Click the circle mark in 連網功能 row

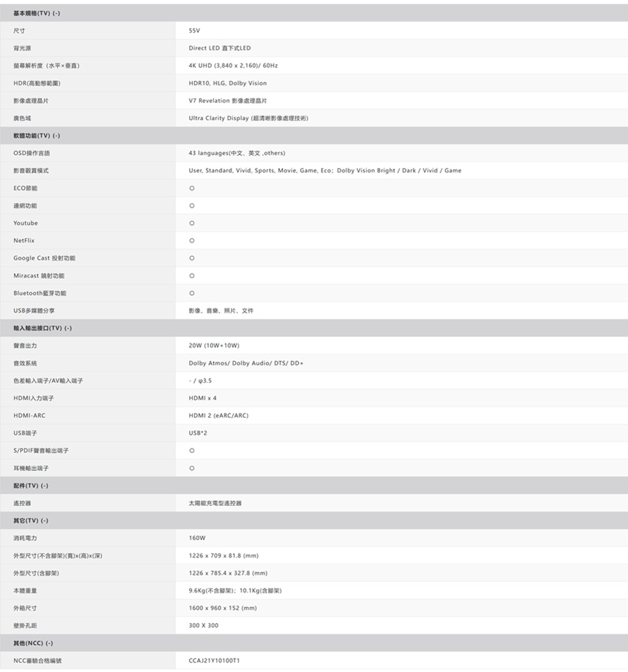click(192, 206)
